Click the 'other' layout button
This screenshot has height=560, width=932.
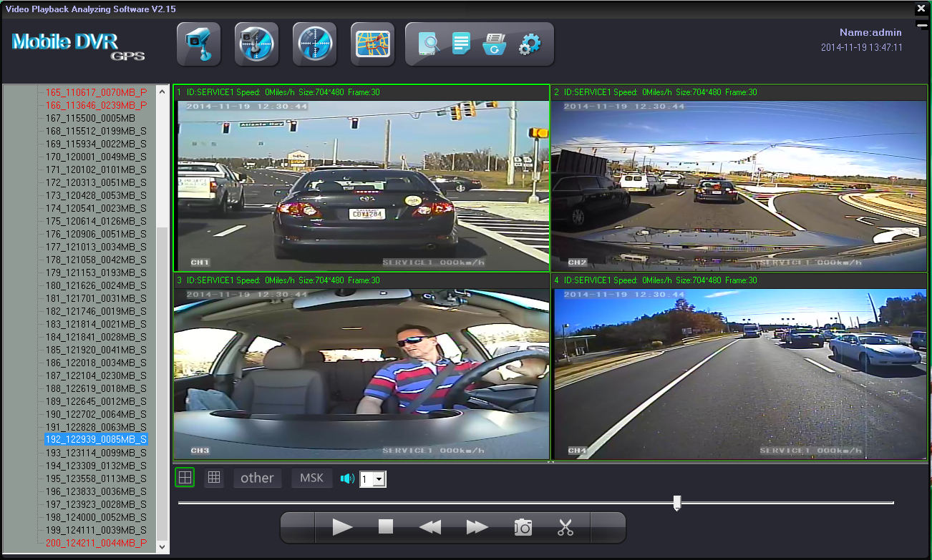click(x=257, y=478)
